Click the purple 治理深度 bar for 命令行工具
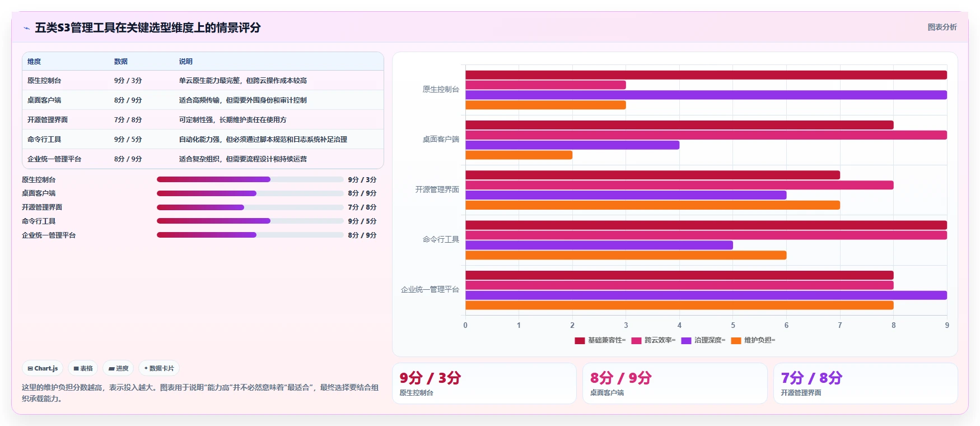Viewport: 980px width, 426px height. tap(599, 246)
